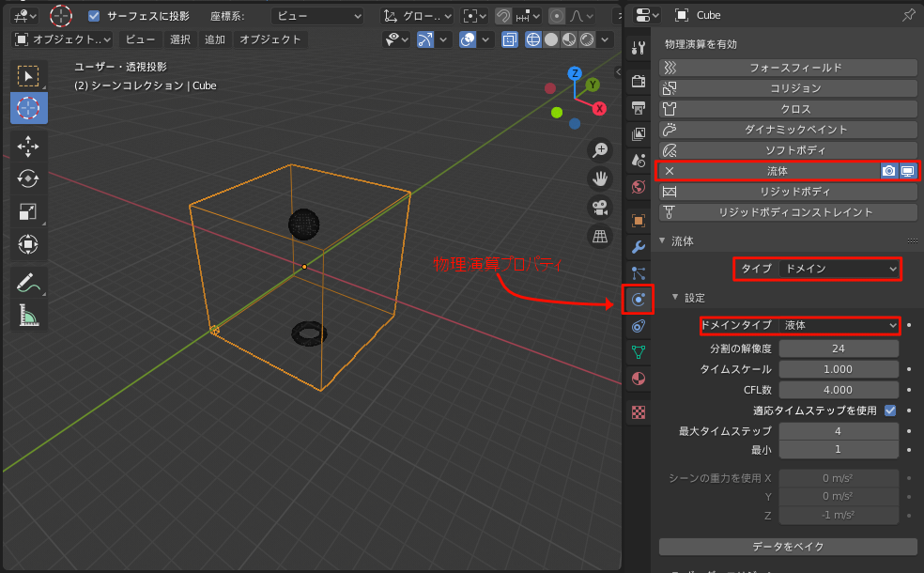Click the Z axis on navigation gizmo
924x573 pixels.
pos(575,73)
